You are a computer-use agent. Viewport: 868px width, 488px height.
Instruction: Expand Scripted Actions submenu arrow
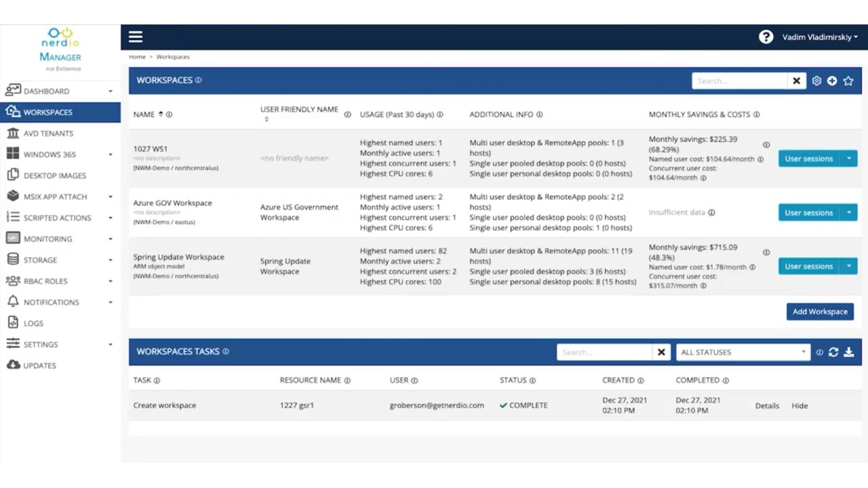111,218
